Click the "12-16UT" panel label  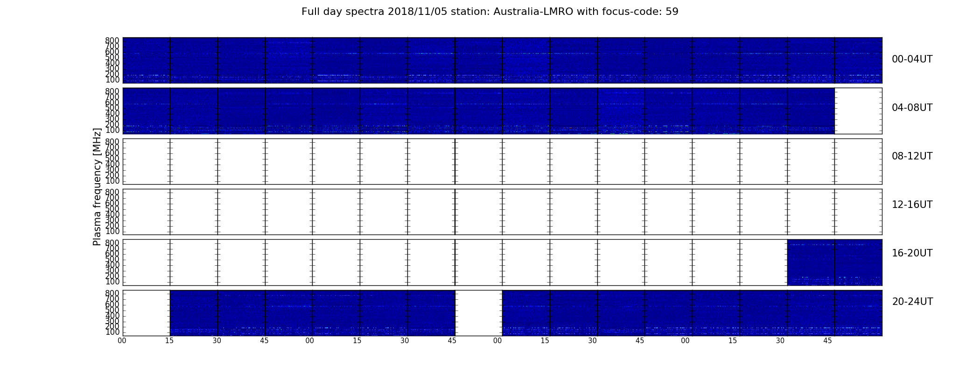click(x=912, y=205)
